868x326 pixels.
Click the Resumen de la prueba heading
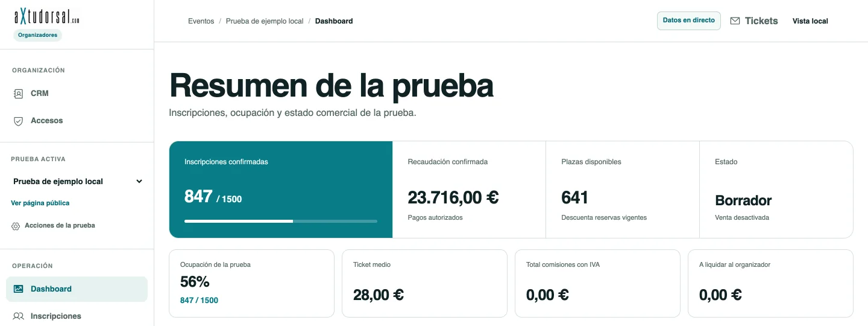332,85
